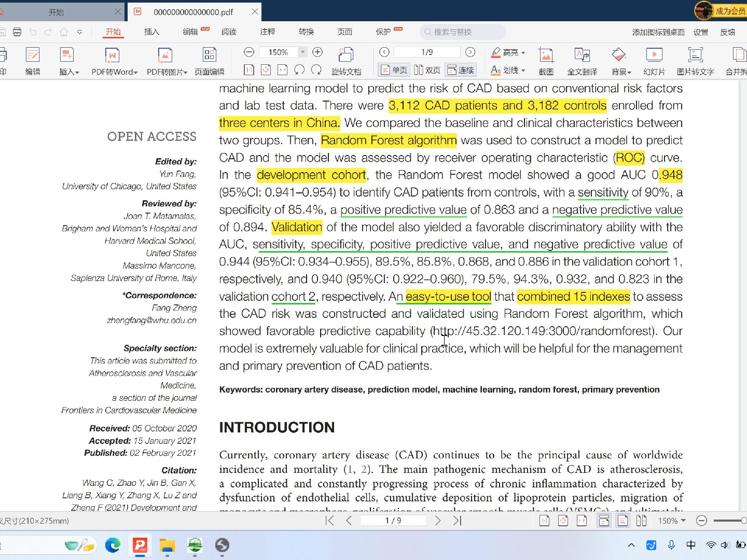Jump to first page in status bar
Viewport: 747px width, 560px height.
pos(330,521)
